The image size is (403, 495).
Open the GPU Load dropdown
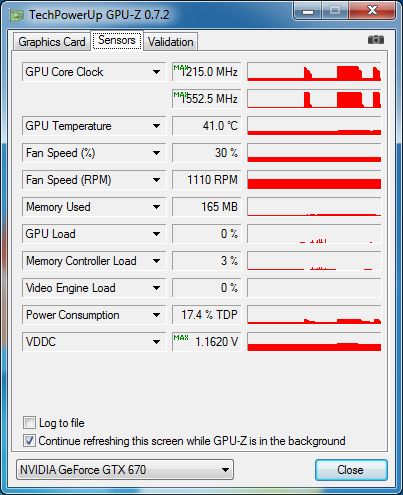156,234
